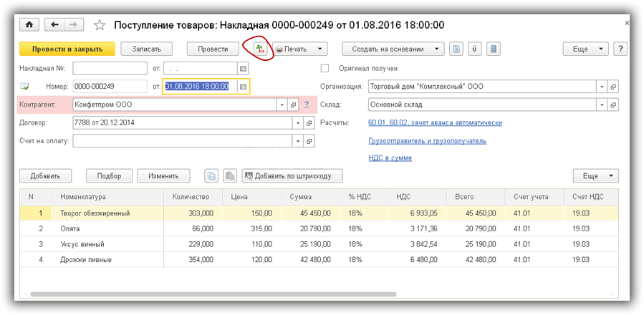The height and width of the screenshot is (315, 644).
Task: Click the posted-document status icon near Номер
Action: coord(24,87)
